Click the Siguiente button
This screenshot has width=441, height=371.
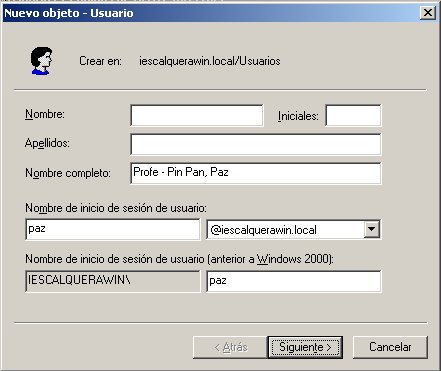305,347
